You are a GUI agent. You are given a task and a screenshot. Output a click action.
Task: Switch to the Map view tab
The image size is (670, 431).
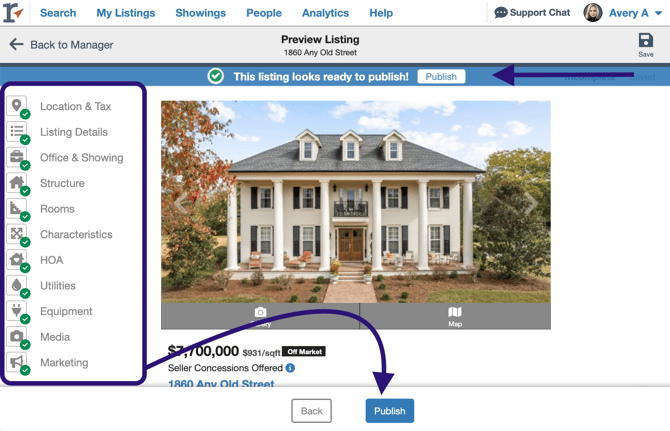point(455,317)
